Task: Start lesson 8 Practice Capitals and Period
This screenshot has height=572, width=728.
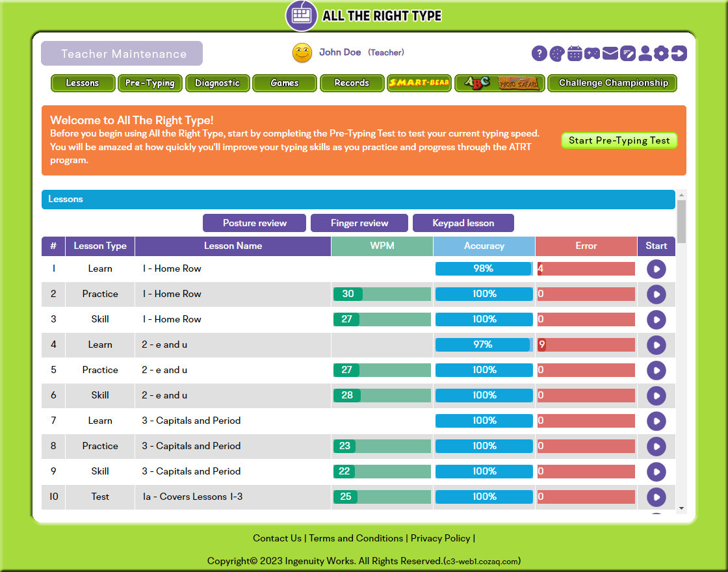Action: (x=656, y=446)
